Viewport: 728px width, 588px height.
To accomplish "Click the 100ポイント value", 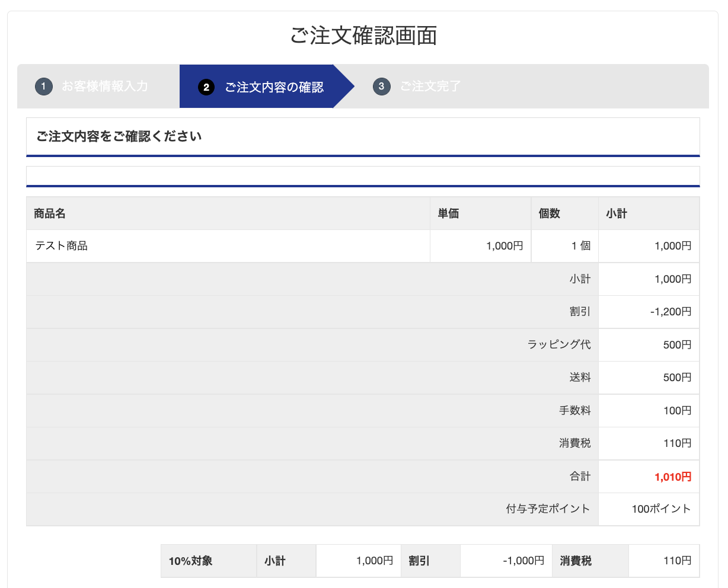I will [661, 509].
